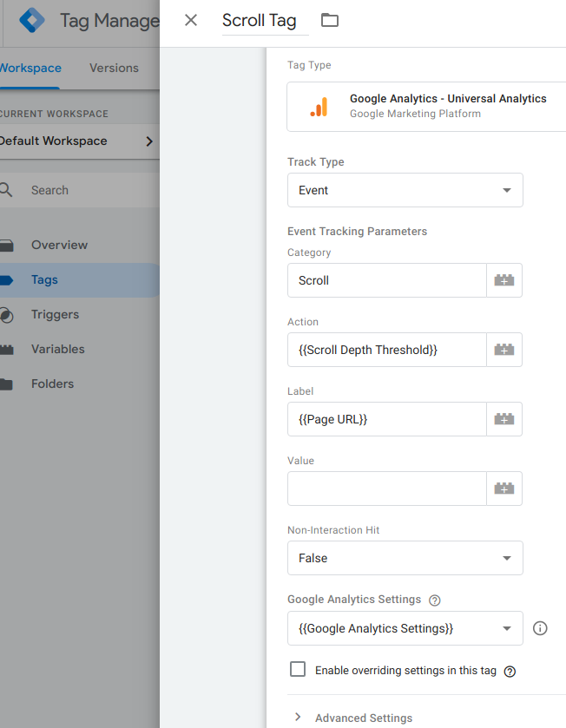
Task: Click the Variables brick icon in sidebar
Action: click(x=6, y=350)
